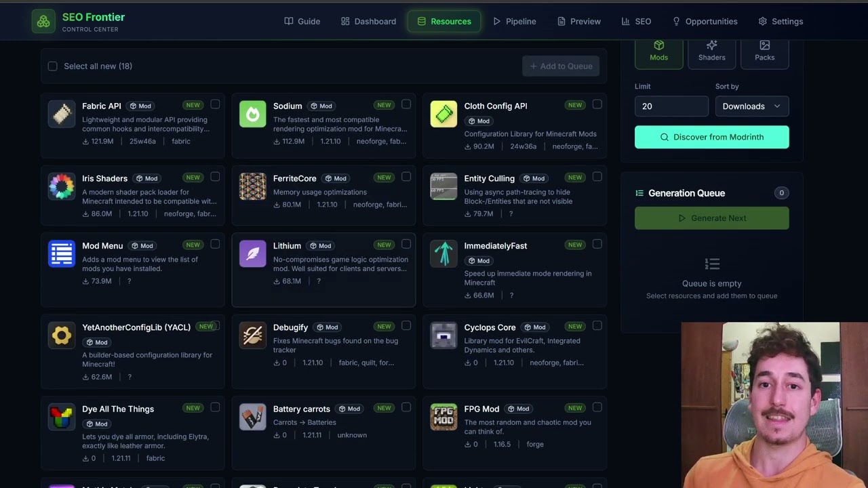Check the Sodium card checkbox
Viewport: 868px width, 488px height.
406,104
